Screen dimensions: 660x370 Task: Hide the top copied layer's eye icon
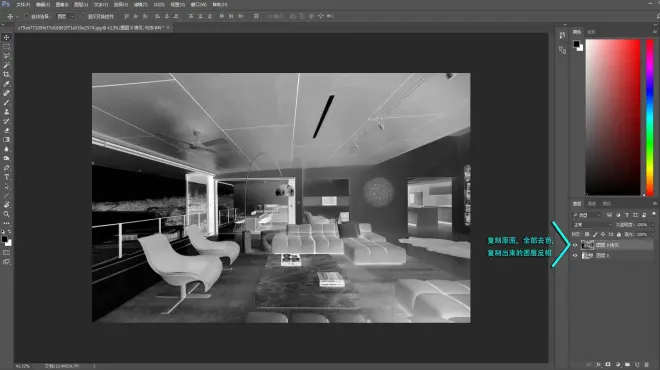coord(575,245)
